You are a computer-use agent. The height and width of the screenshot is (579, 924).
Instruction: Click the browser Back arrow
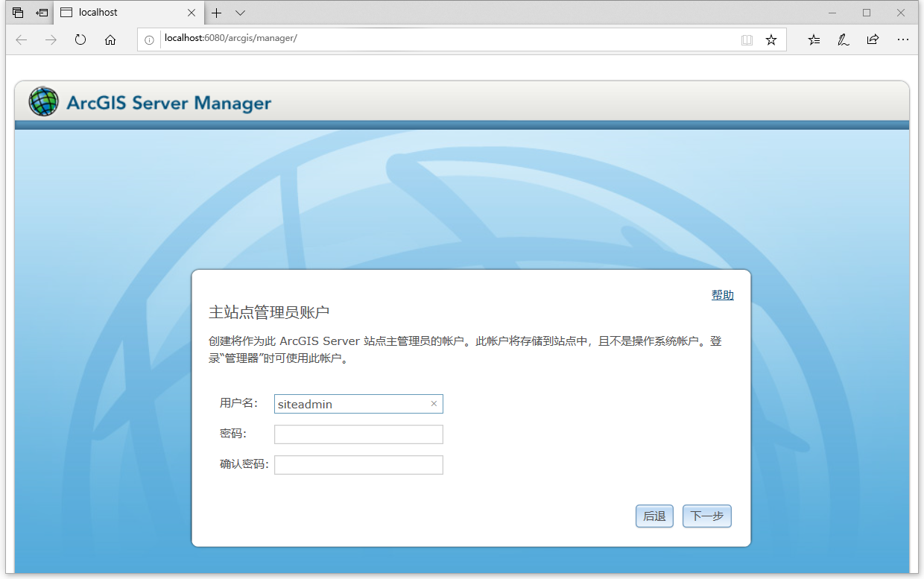point(21,39)
